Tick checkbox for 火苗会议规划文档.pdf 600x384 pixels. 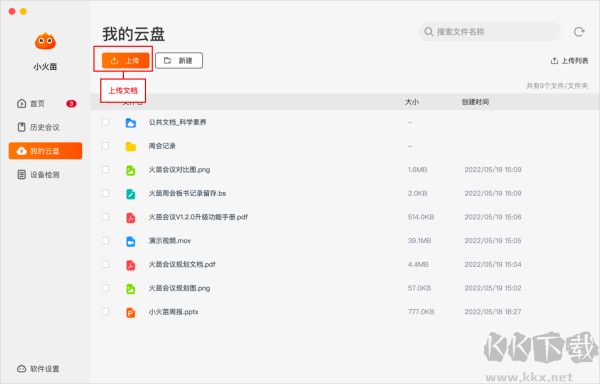coord(105,264)
